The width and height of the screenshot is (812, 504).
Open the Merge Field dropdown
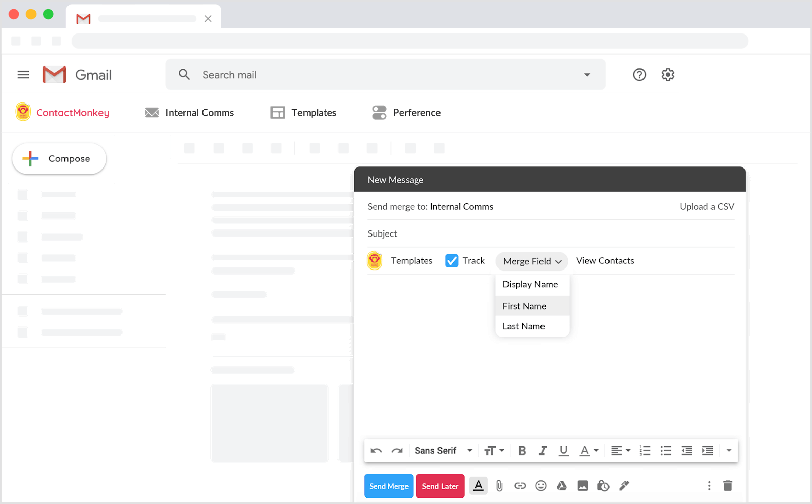(532, 261)
